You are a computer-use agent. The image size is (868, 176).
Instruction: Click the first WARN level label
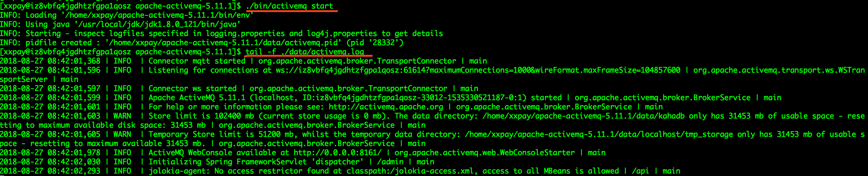(x=122, y=116)
